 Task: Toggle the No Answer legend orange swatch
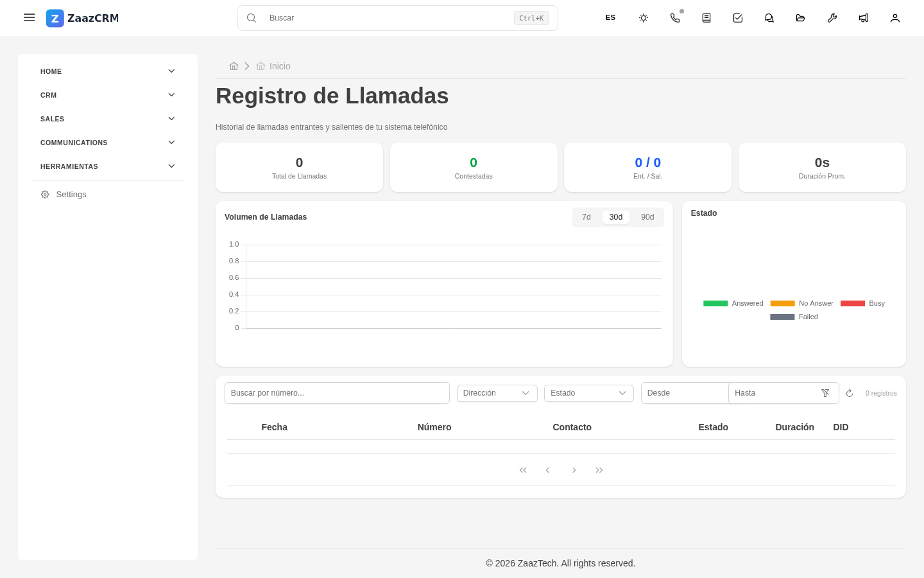[x=782, y=303]
